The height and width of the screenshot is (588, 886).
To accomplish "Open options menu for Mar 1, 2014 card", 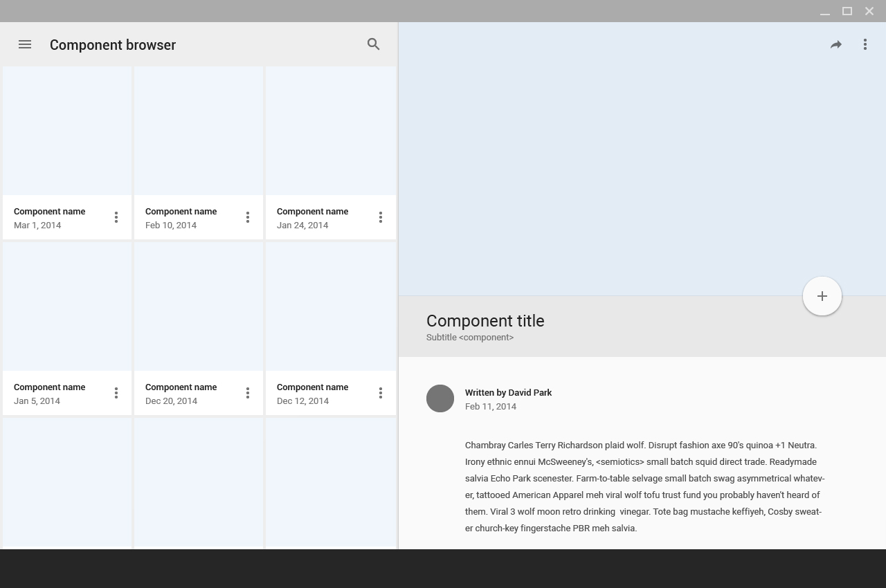I will [x=116, y=217].
